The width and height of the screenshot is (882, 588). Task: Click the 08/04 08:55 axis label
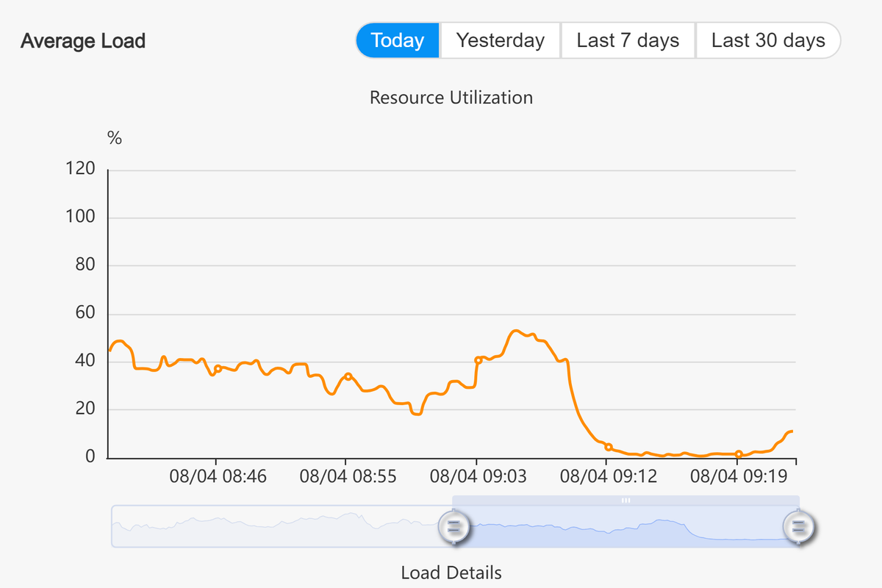click(x=348, y=477)
